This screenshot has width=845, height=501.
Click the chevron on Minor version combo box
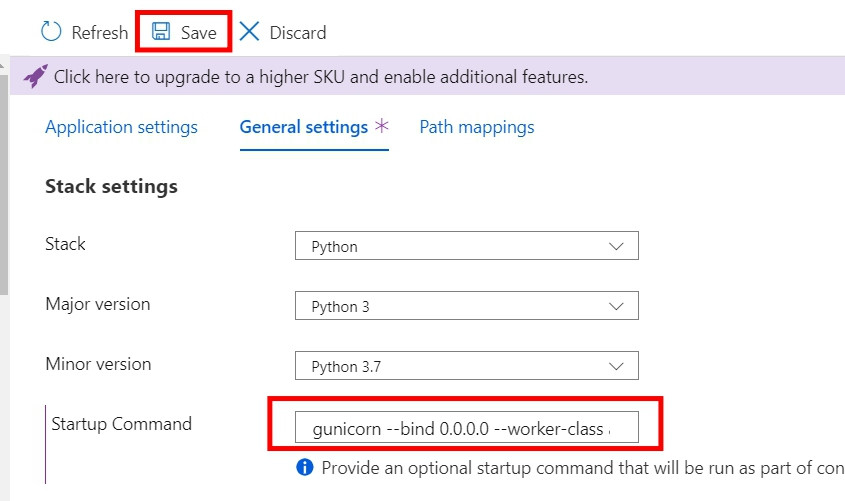(617, 366)
